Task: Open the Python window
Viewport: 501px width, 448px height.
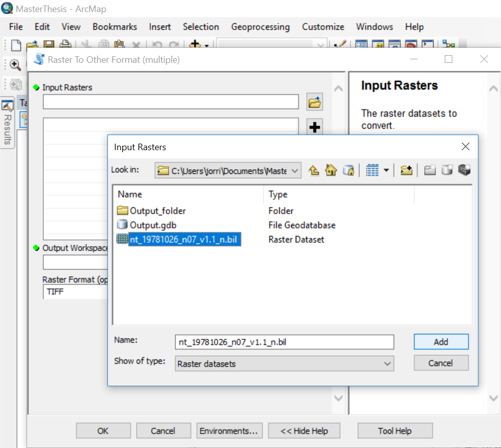Action: click(x=428, y=44)
